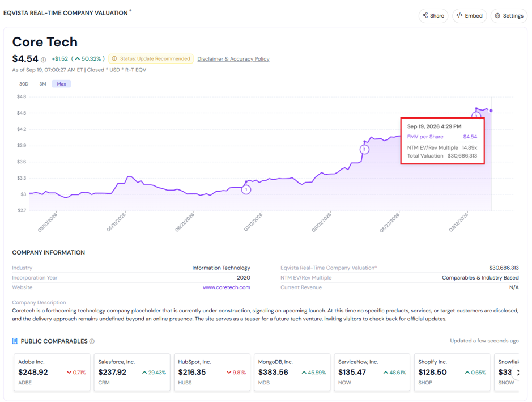Select the HubSpot, Inc. comparable card
This screenshot has height=402, width=532.
pyautogui.click(x=212, y=372)
